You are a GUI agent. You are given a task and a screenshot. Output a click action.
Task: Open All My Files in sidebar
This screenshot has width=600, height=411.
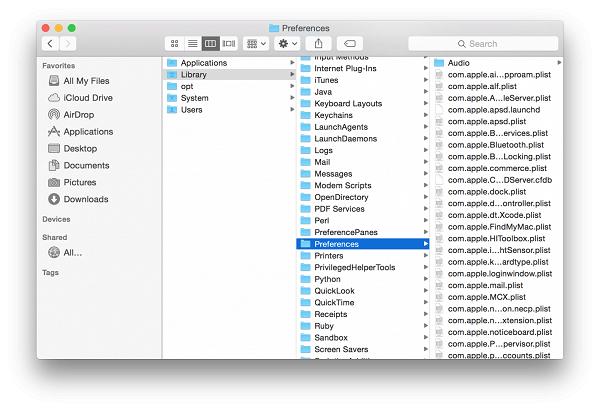coord(79,81)
